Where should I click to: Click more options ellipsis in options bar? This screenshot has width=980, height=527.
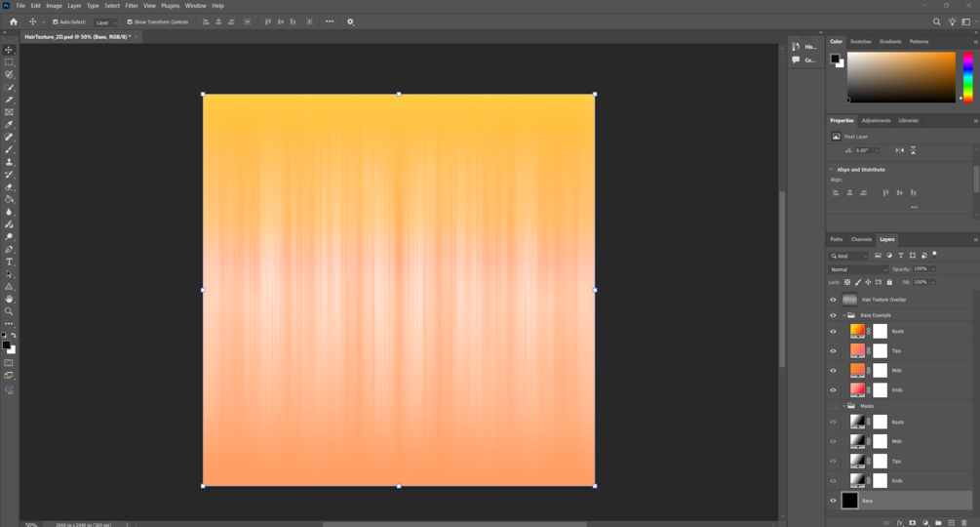[330, 21]
